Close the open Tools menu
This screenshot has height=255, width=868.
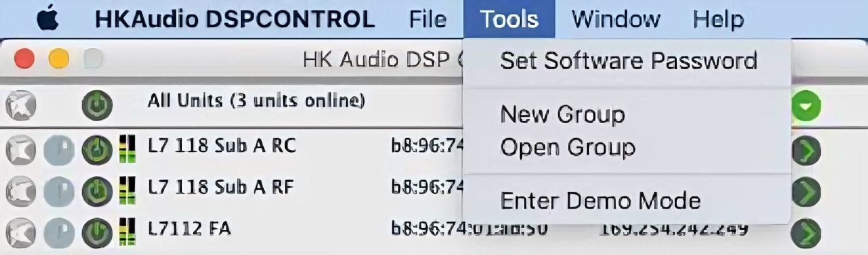tap(509, 19)
